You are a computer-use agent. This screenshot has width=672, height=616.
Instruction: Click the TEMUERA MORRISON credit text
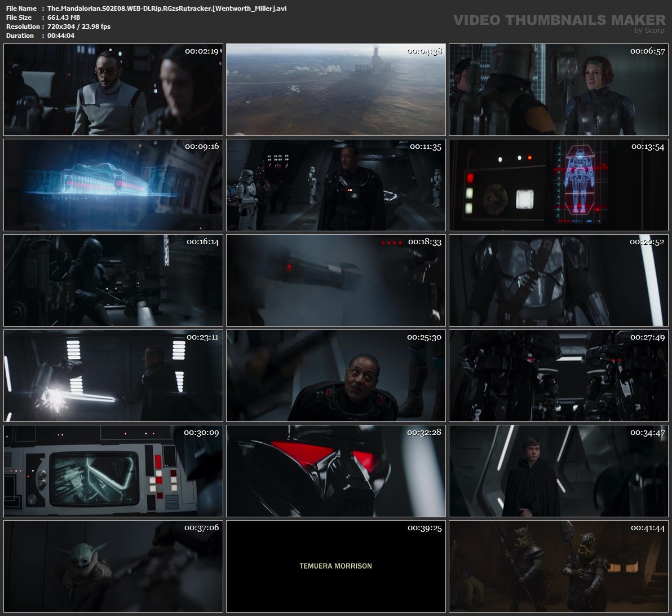[335, 566]
